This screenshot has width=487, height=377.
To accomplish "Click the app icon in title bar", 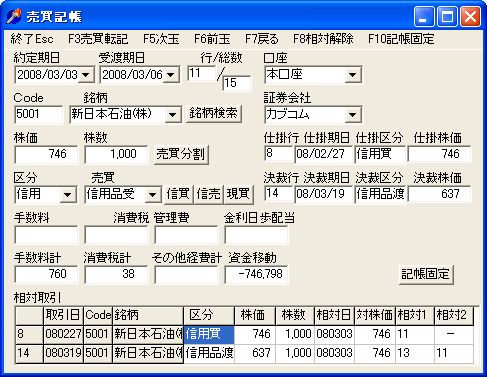I will click(14, 16).
